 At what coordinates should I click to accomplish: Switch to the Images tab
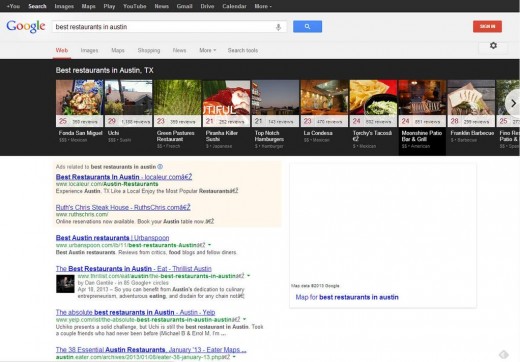click(x=89, y=50)
